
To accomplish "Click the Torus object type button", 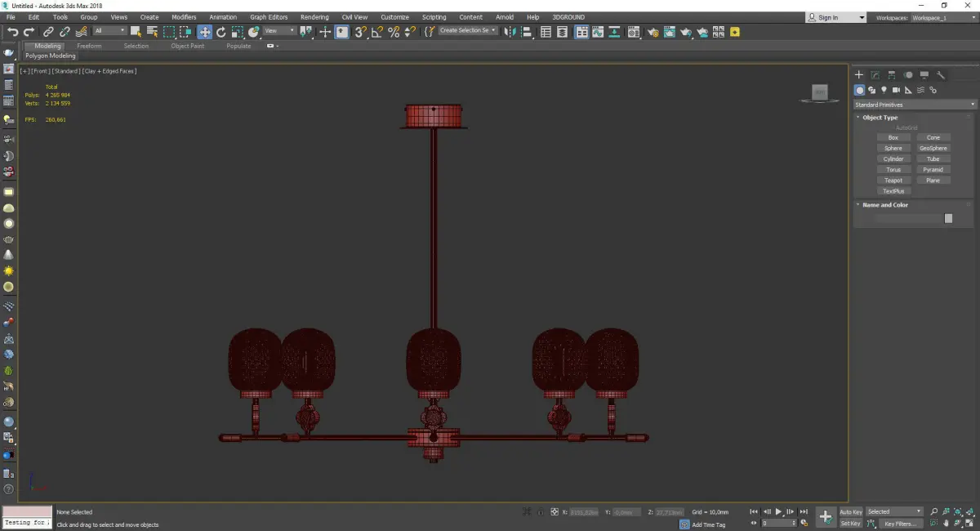I will point(893,170).
